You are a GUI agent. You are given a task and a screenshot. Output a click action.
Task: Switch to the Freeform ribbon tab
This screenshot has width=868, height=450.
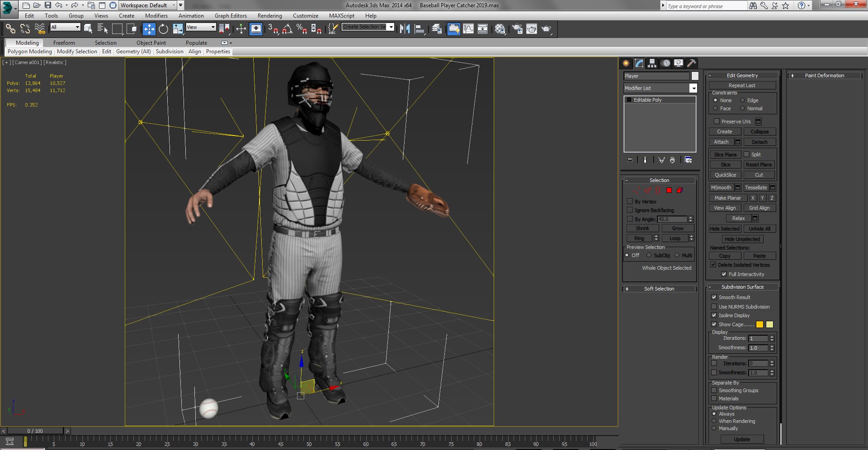coord(64,43)
